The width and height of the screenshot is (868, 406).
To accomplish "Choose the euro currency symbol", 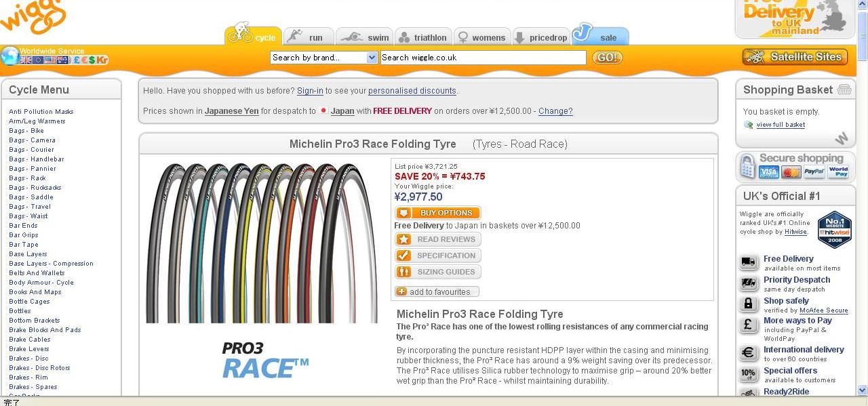I will tap(85, 60).
